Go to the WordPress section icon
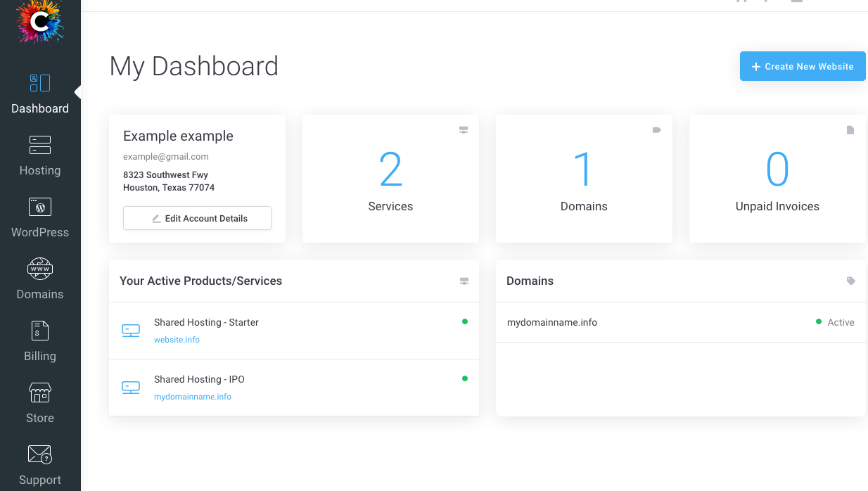The width and height of the screenshot is (868, 491). pos(40,207)
